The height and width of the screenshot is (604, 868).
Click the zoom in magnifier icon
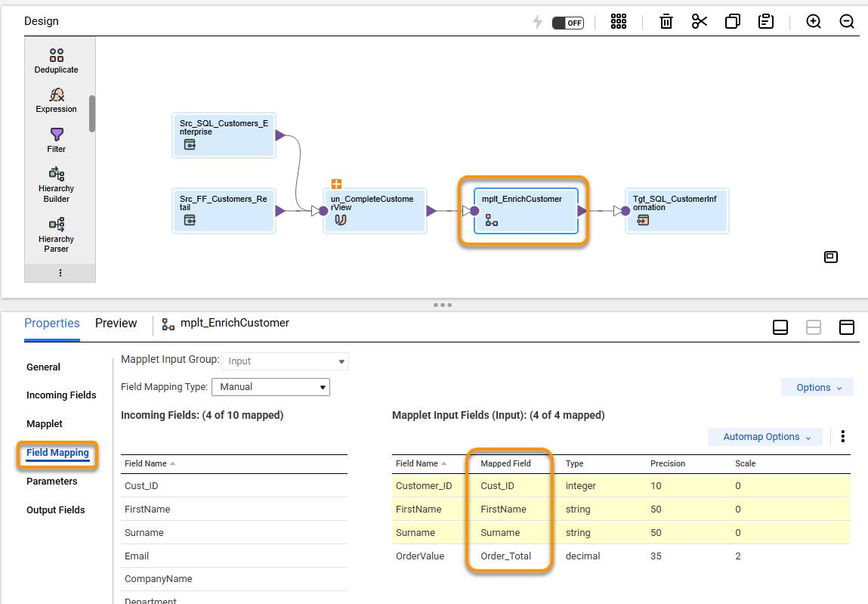tap(813, 22)
